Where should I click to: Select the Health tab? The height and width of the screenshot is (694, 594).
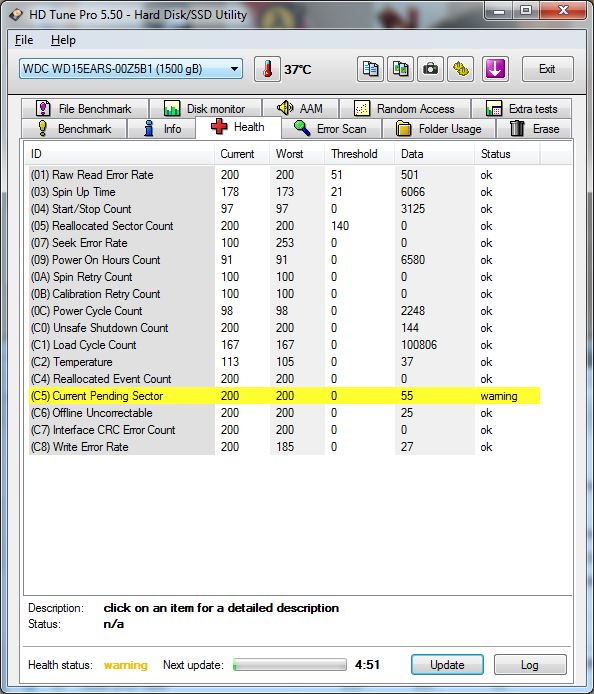pyautogui.click(x=238, y=127)
